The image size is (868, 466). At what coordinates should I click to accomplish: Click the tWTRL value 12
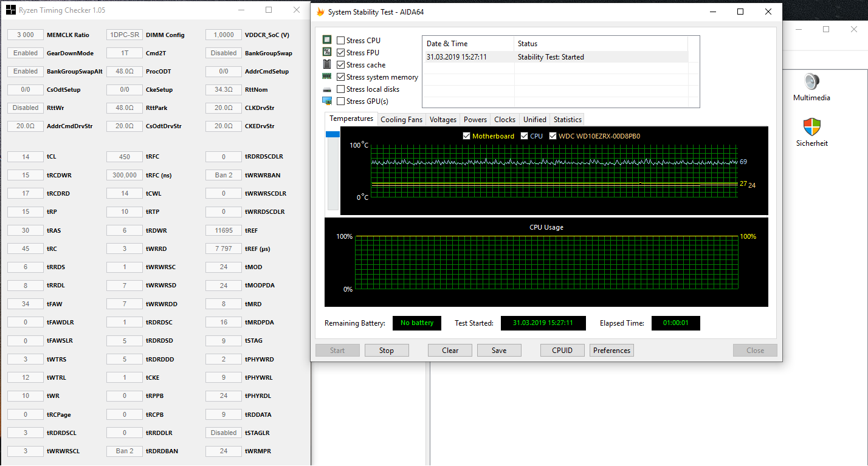click(x=26, y=377)
